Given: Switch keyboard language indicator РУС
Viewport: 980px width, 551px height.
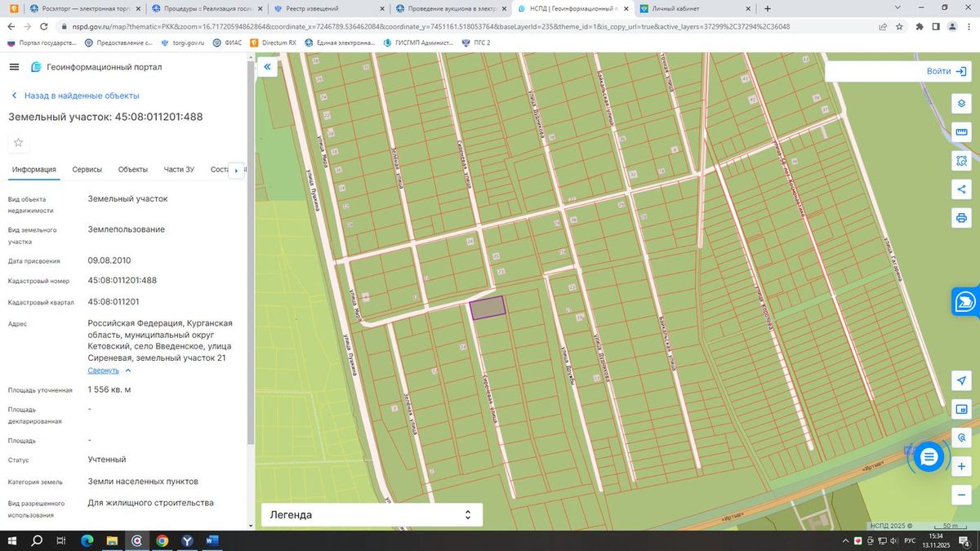Looking at the screenshot, I should tap(910, 540).
